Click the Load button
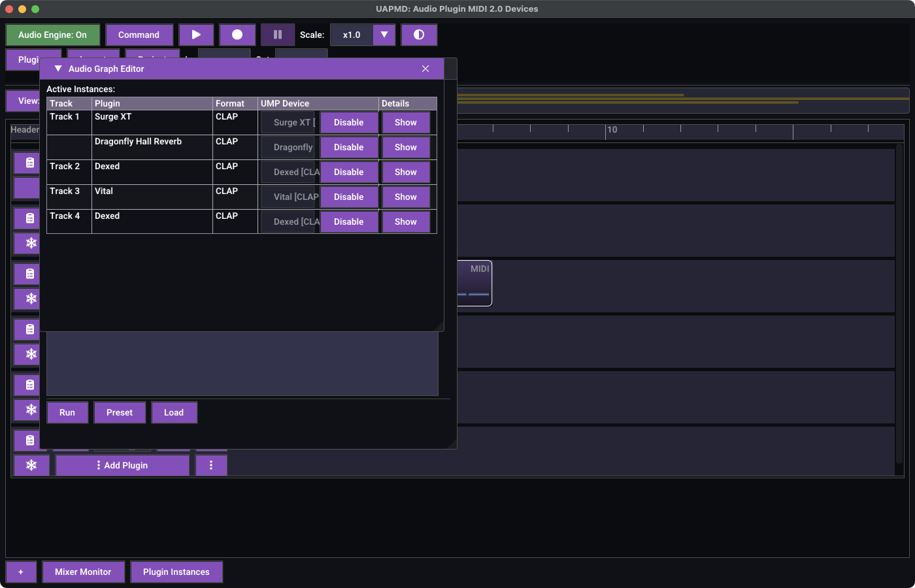Image resolution: width=915 pixels, height=588 pixels. click(x=174, y=412)
